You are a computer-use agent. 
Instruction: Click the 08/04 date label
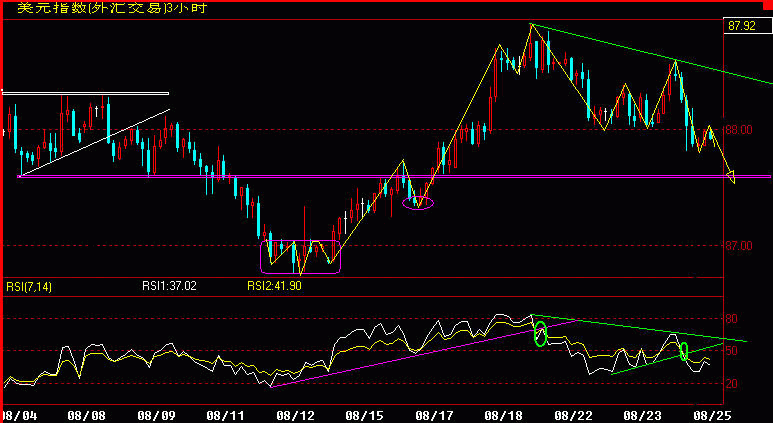coord(20,416)
